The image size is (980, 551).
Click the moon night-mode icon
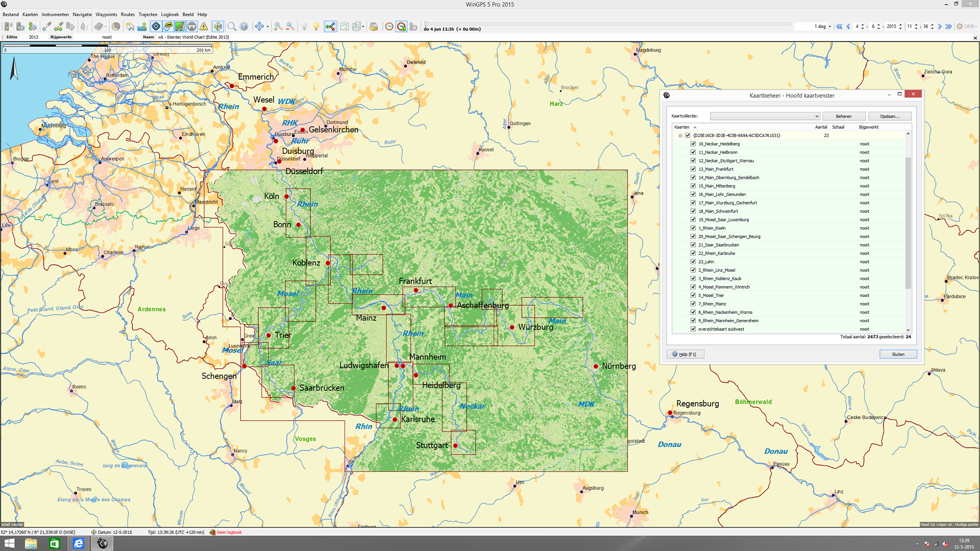click(x=116, y=26)
